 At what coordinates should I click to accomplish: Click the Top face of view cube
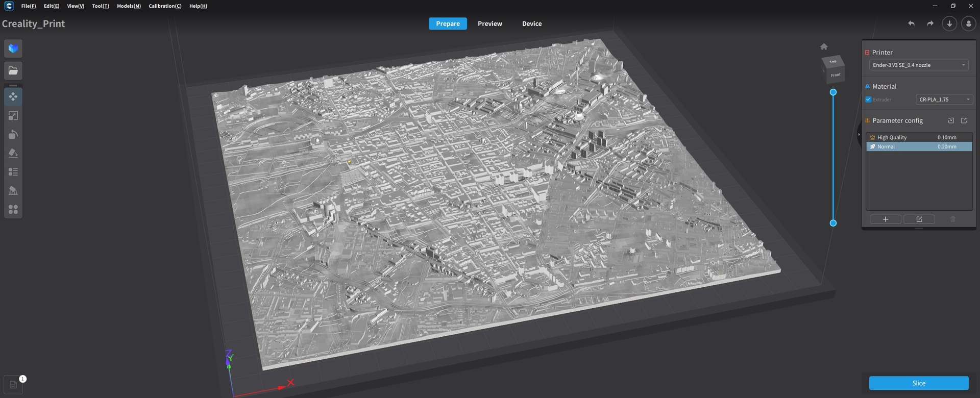833,62
